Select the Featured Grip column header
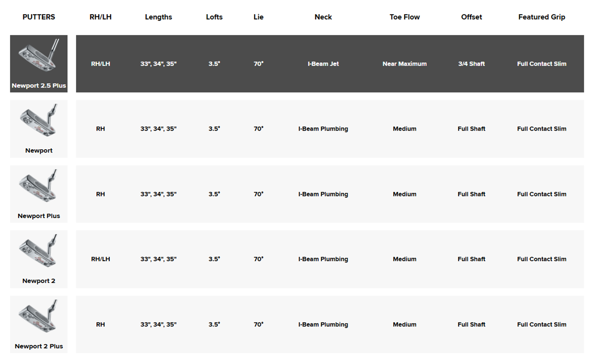594x364 pixels. [542, 17]
